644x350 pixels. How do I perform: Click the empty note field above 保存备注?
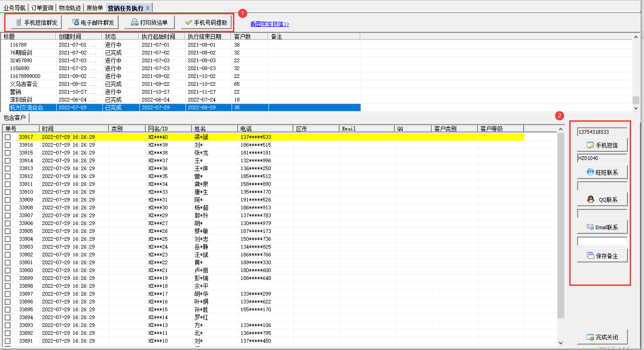click(x=602, y=242)
